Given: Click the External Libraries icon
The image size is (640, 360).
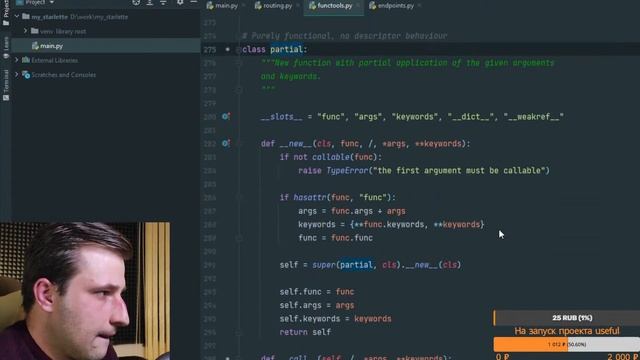Looking at the screenshot, I should pyautogui.click(x=26, y=60).
